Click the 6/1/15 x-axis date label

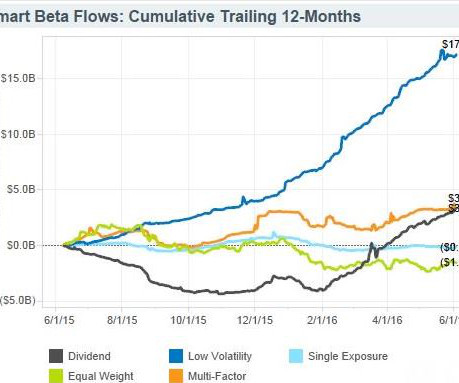(59, 320)
